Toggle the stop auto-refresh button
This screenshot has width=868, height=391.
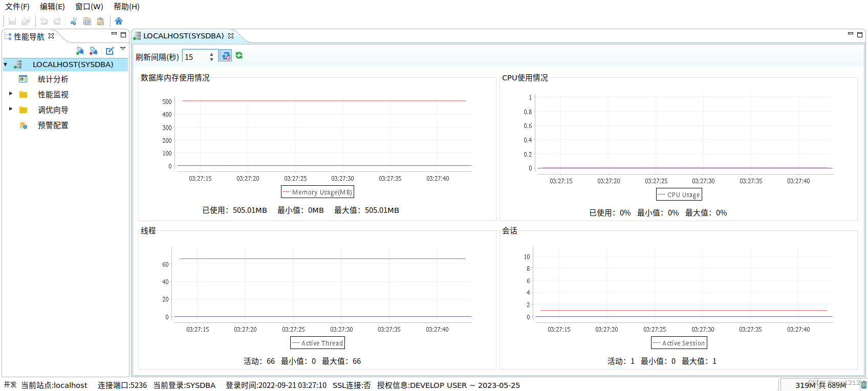tap(226, 56)
